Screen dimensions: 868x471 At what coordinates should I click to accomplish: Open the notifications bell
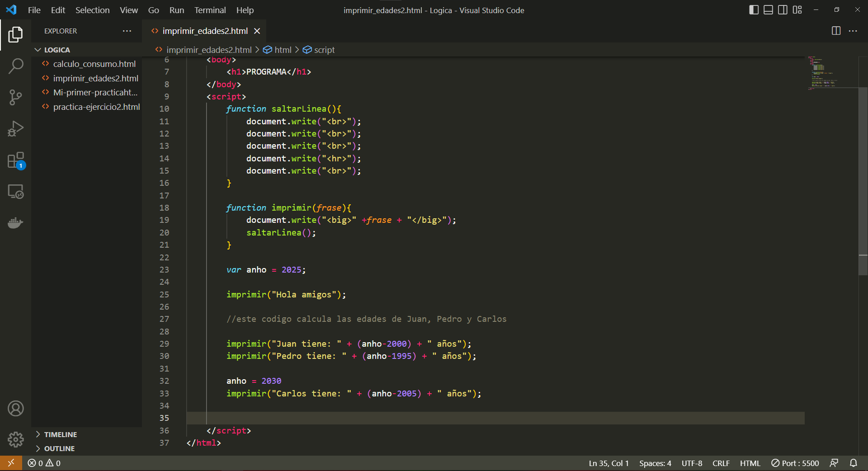point(854,463)
